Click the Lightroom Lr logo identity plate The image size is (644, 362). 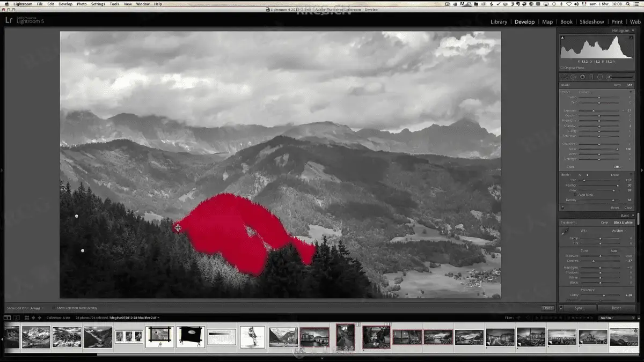(x=9, y=20)
